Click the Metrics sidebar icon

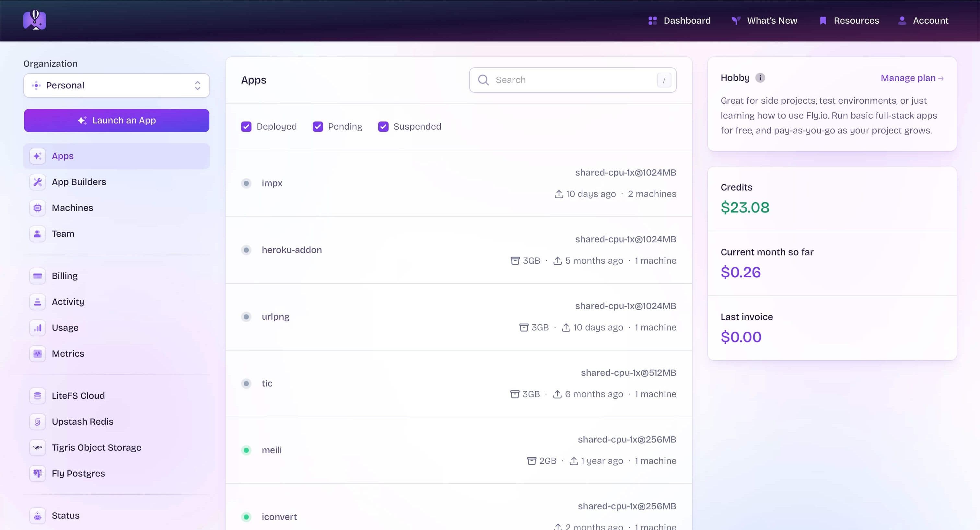(x=37, y=353)
